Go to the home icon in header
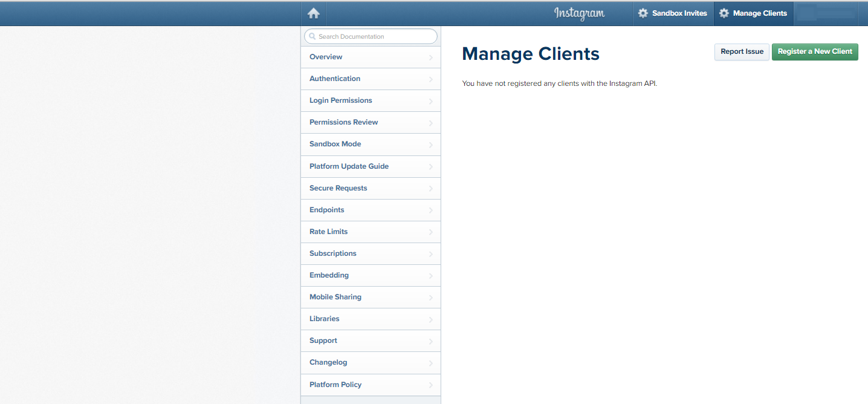The image size is (868, 404). [x=313, y=13]
